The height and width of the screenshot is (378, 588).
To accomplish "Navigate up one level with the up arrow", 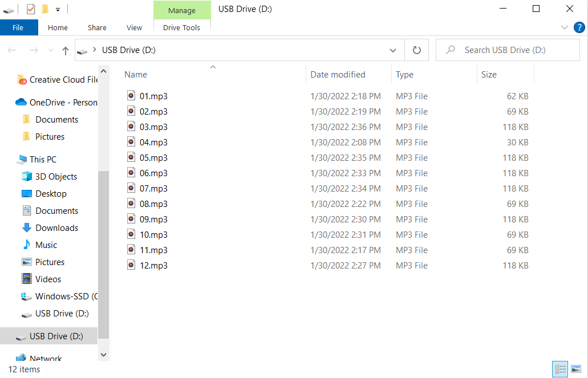I will pos(66,50).
